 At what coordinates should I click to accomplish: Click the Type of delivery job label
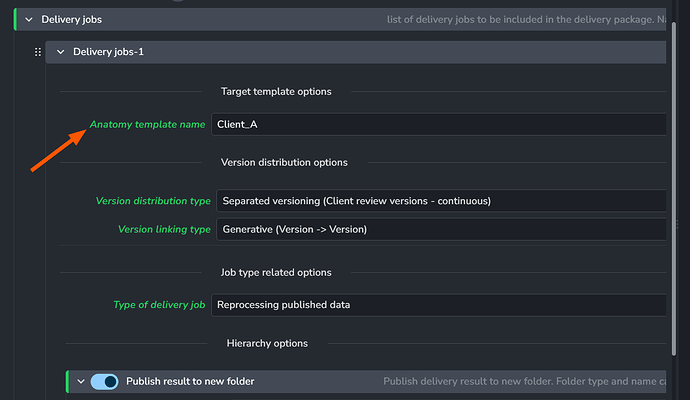coord(159,305)
